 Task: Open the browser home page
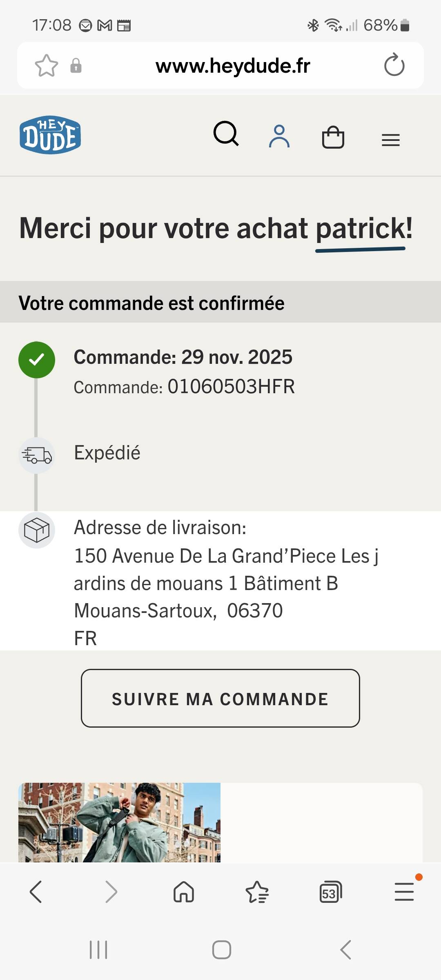[184, 891]
